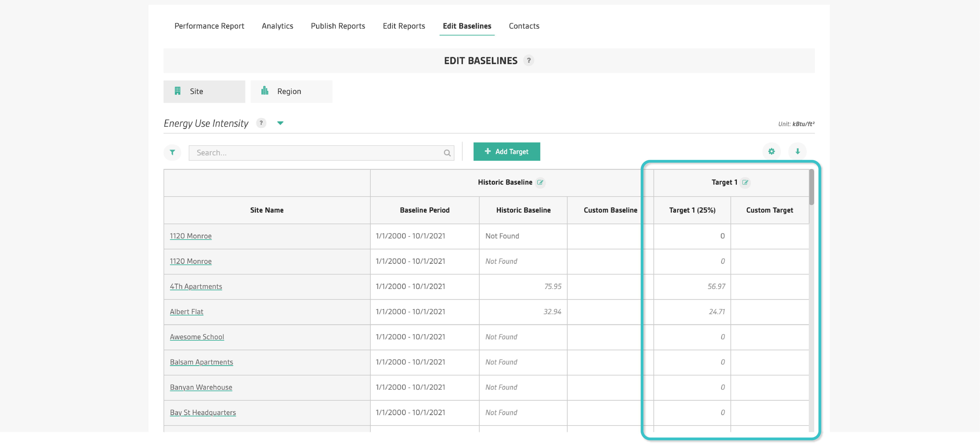
Task: Click the search magnifier icon
Action: 447,153
